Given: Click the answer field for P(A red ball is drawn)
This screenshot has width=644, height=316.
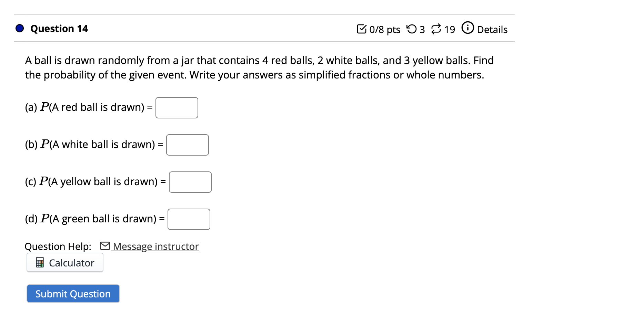Looking at the screenshot, I should tap(177, 107).
